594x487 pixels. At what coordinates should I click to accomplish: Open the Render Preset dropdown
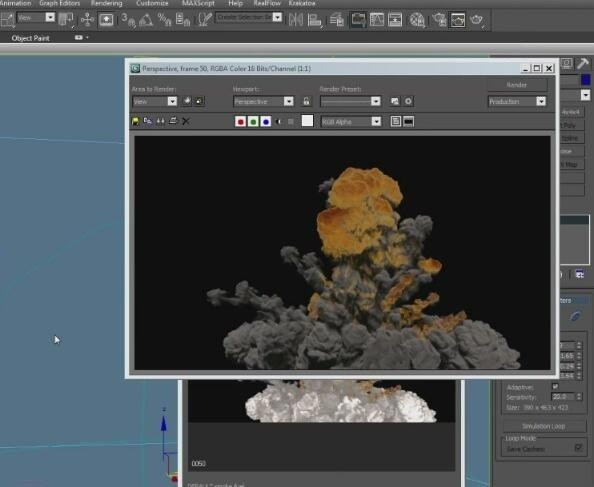[x=350, y=101]
